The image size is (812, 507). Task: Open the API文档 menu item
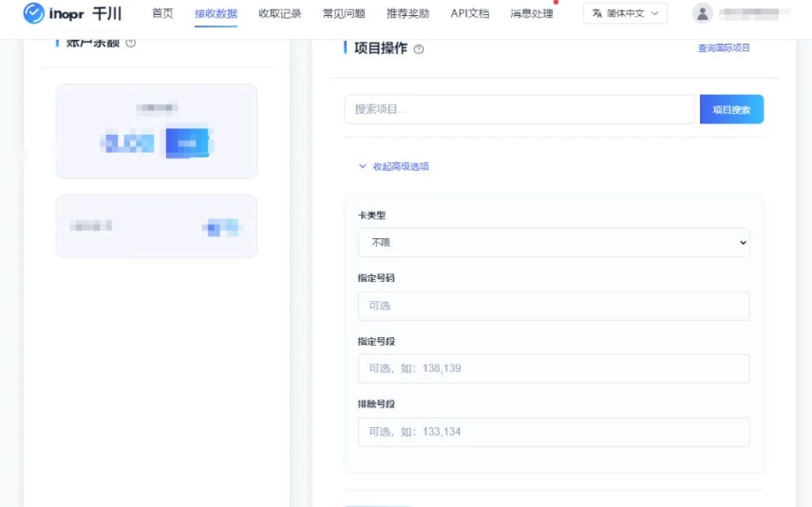tap(469, 13)
